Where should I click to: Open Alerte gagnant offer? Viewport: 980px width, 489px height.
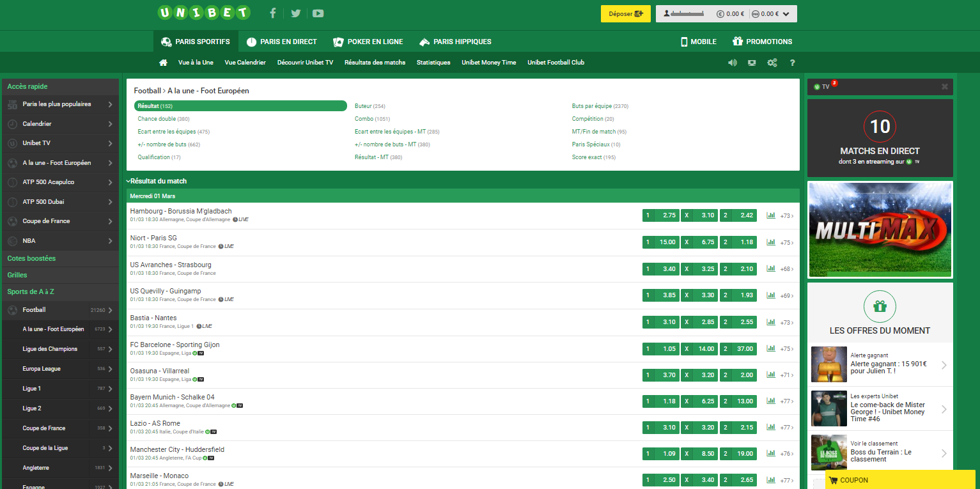pos(880,364)
